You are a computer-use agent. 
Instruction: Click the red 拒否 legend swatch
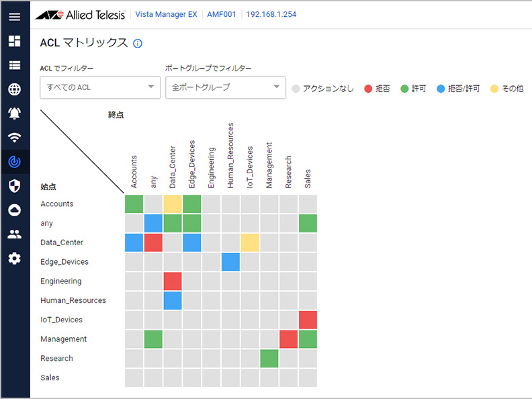point(368,89)
